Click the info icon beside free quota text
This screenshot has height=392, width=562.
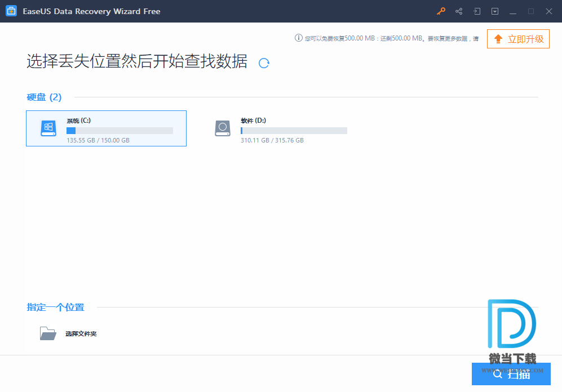click(298, 38)
